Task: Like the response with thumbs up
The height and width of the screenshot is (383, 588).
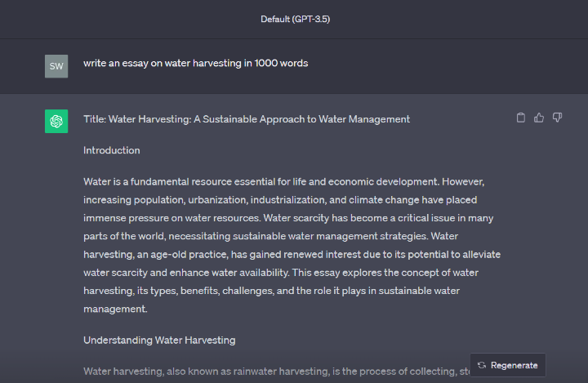Action: [x=539, y=118]
